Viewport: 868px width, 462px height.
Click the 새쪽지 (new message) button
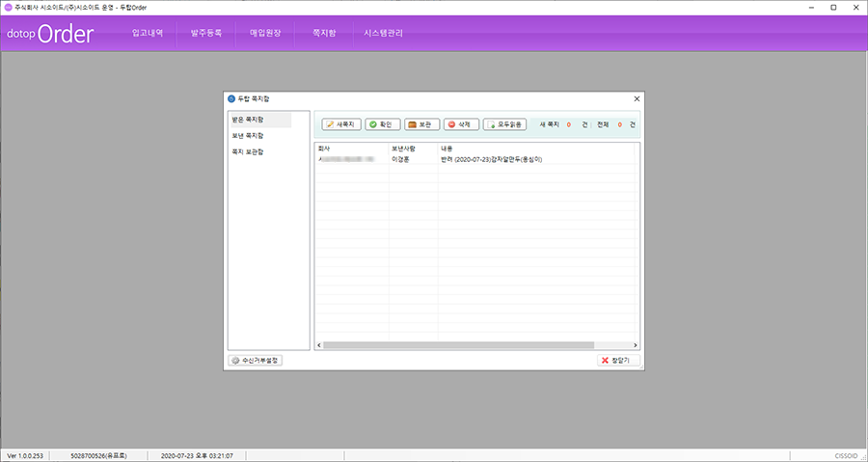pyautogui.click(x=341, y=124)
